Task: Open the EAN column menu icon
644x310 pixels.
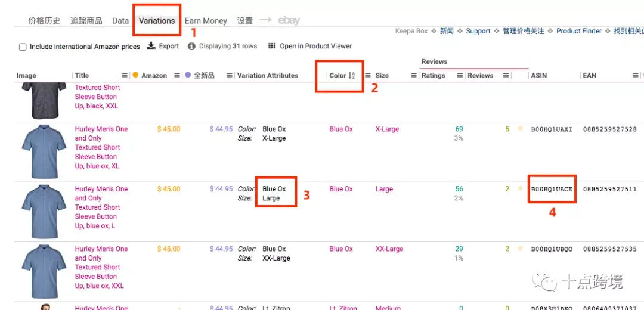Action: pos(636,76)
